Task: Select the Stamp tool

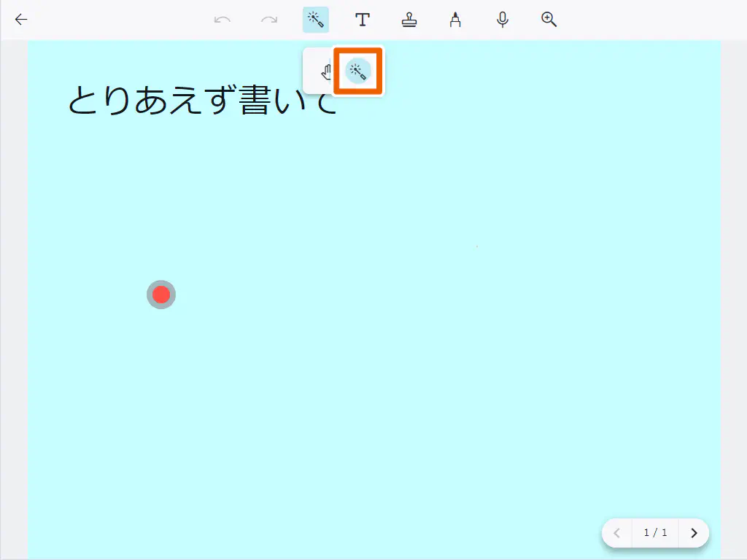Action: [409, 20]
